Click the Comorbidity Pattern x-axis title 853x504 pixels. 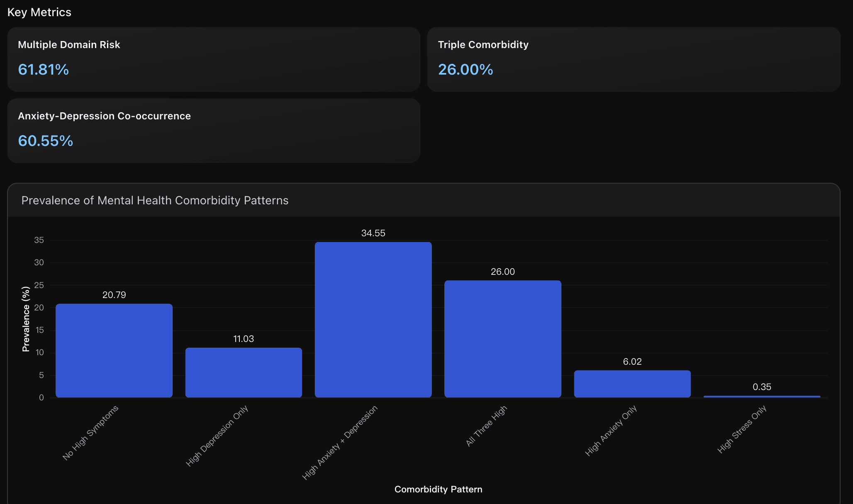click(438, 489)
